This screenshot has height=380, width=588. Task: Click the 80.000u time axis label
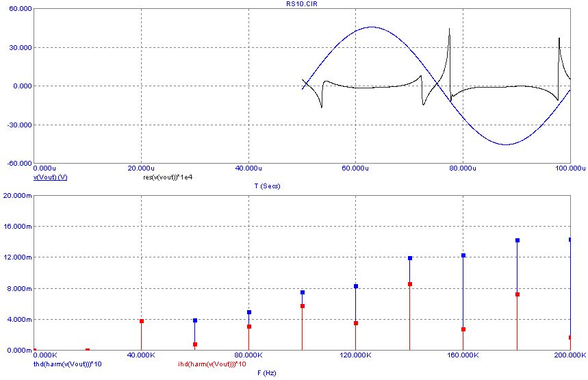tap(463, 168)
